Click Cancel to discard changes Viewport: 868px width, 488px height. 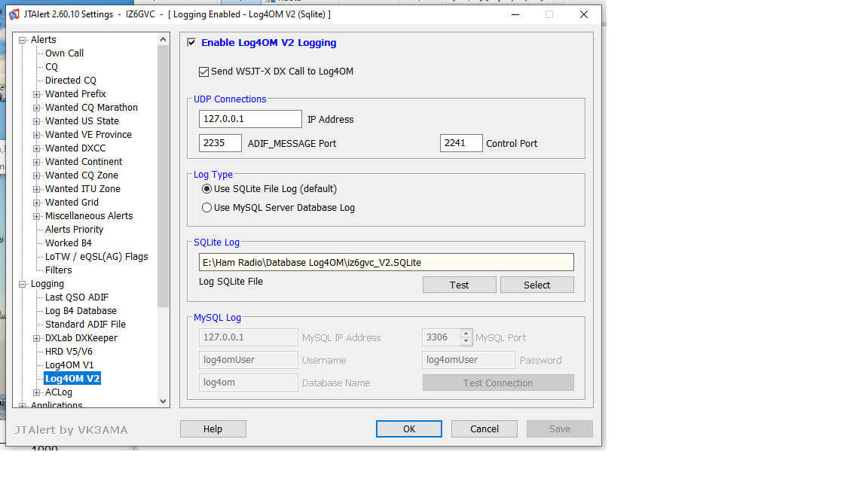484,429
